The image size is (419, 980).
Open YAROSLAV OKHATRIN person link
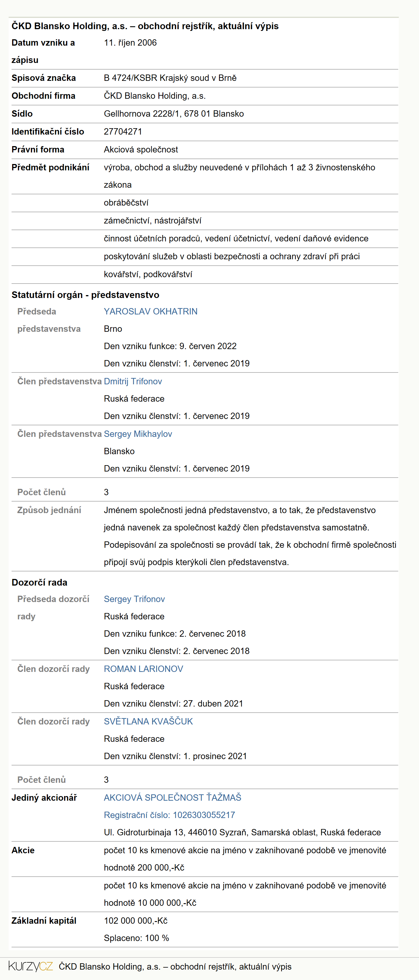[151, 311]
